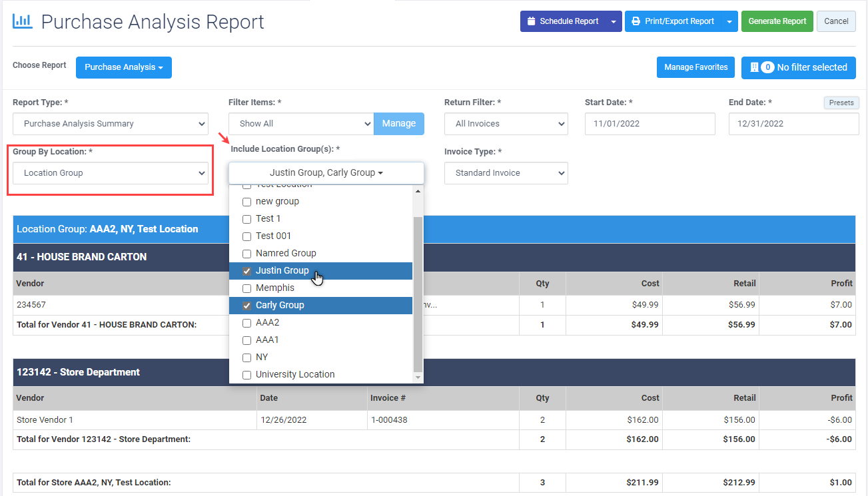Click the building icon in filter button

tap(754, 67)
